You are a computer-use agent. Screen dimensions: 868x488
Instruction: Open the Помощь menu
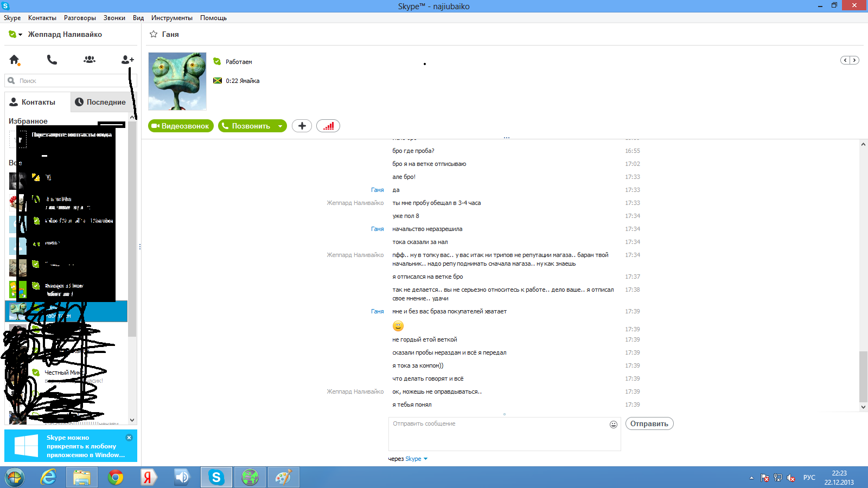point(213,18)
